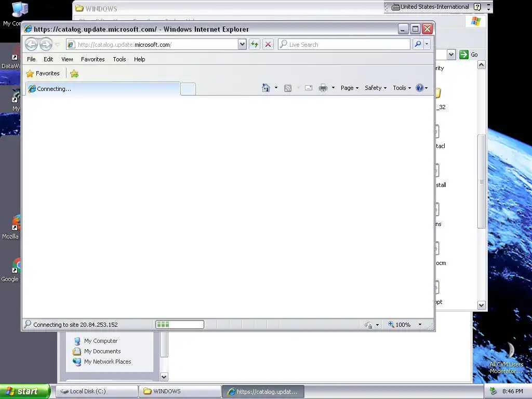Click the Back navigation arrow in Internet Explorer
The width and height of the screenshot is (532, 399).
[32, 44]
